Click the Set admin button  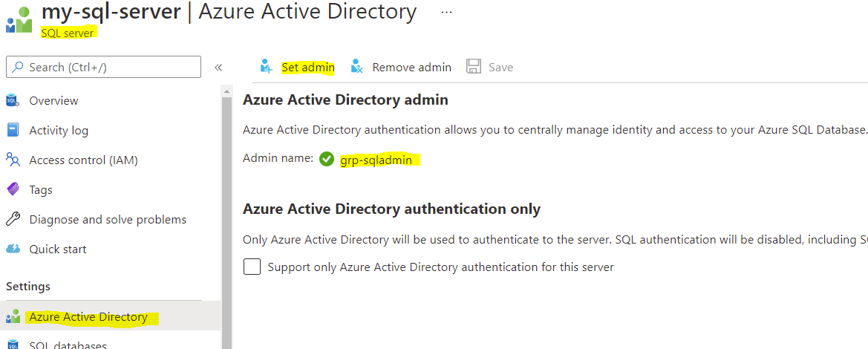tap(307, 67)
